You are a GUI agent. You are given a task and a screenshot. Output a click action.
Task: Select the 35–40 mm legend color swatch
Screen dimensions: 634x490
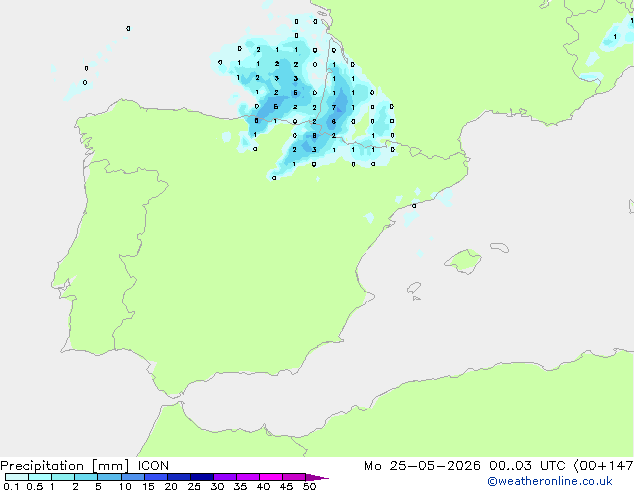click(x=247, y=477)
